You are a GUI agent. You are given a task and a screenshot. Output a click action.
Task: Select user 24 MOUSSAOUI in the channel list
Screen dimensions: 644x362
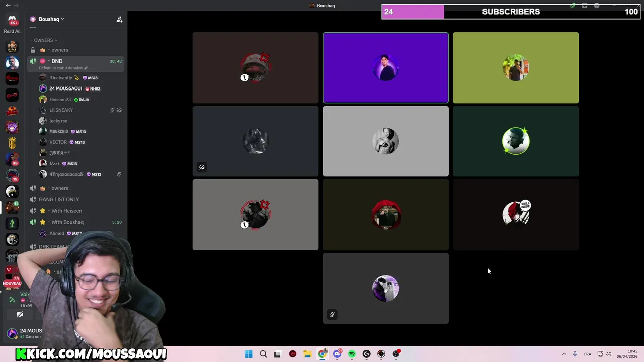click(x=65, y=88)
